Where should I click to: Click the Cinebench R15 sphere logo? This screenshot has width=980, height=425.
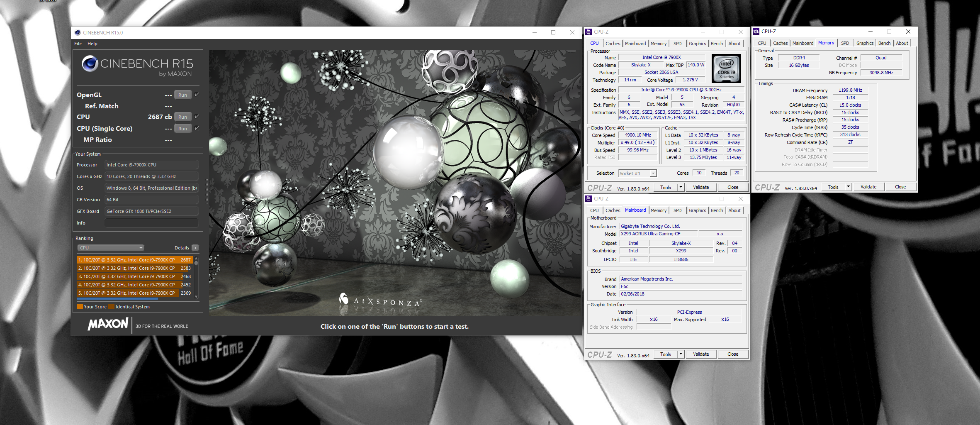tap(90, 64)
